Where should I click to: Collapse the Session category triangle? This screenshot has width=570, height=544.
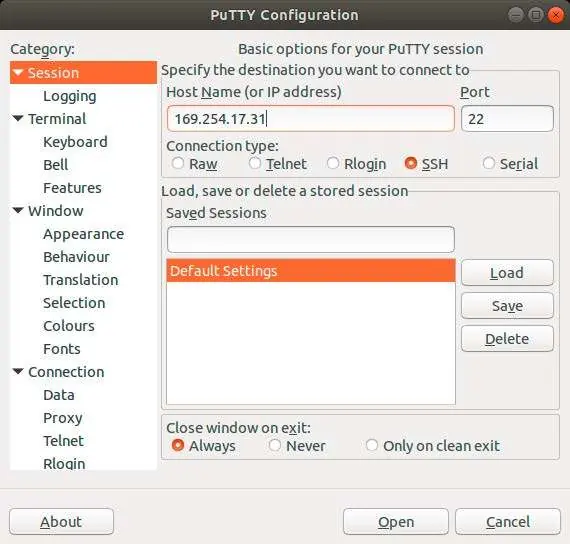(x=18, y=73)
